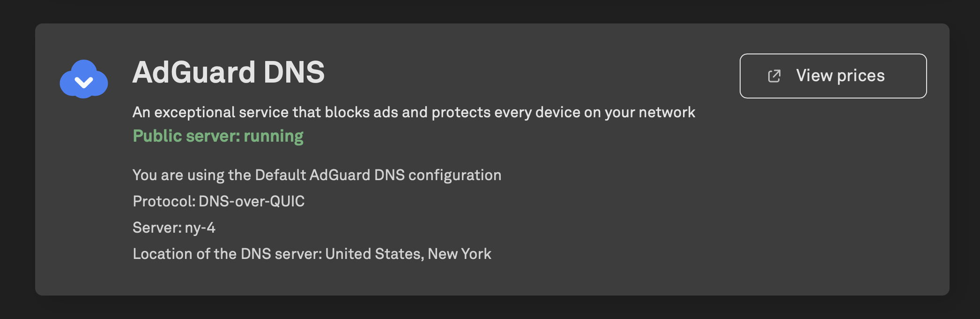
Task: Click "protects every device on your network" text
Action: 563,113
